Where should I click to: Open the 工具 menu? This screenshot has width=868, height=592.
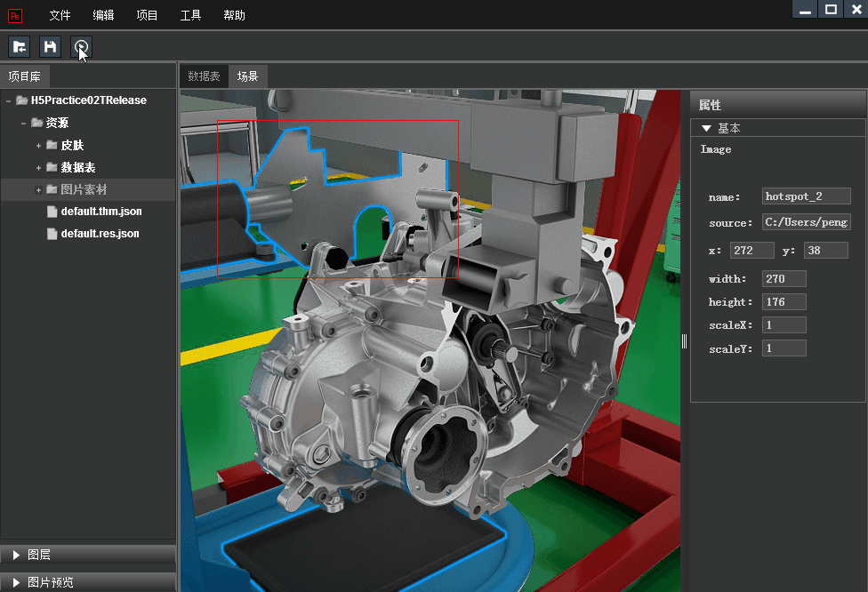click(x=190, y=15)
